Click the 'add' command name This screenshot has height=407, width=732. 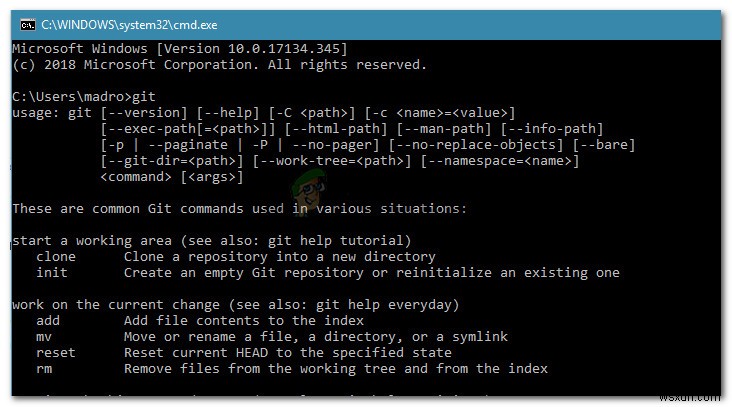tap(48, 321)
